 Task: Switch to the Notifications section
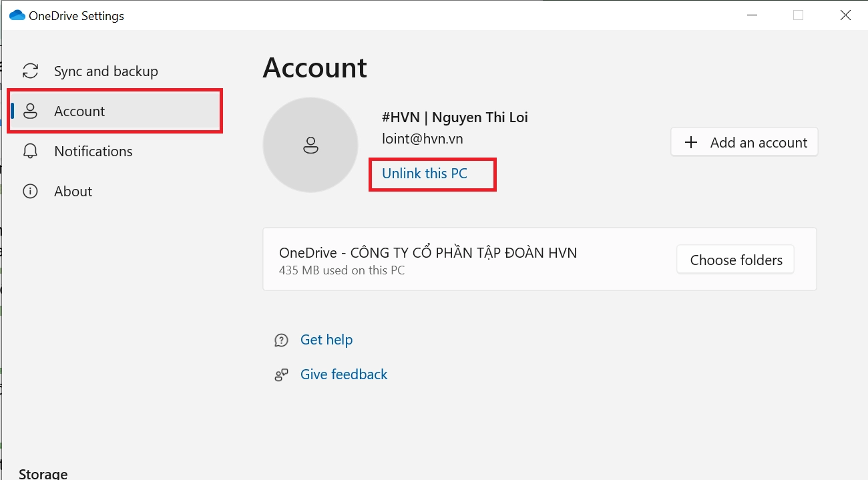(x=93, y=152)
